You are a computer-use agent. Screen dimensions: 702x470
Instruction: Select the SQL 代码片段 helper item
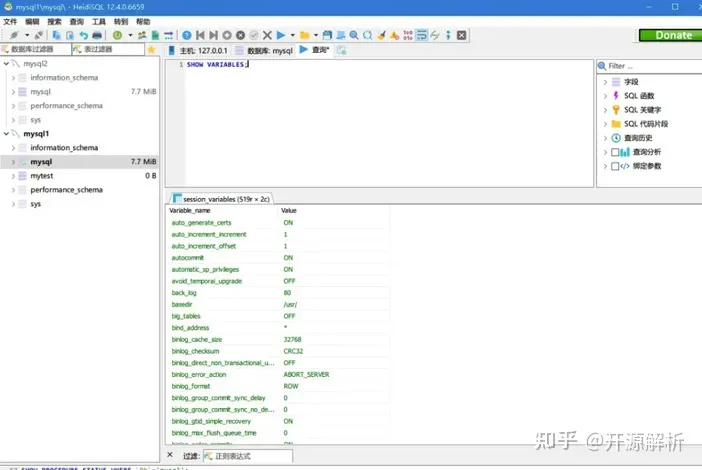coord(646,124)
